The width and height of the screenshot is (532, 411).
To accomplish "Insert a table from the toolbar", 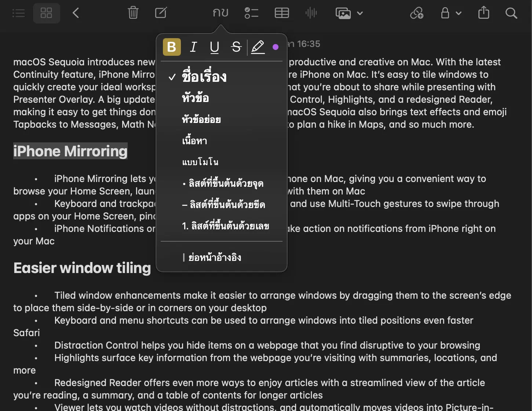I will click(x=282, y=13).
